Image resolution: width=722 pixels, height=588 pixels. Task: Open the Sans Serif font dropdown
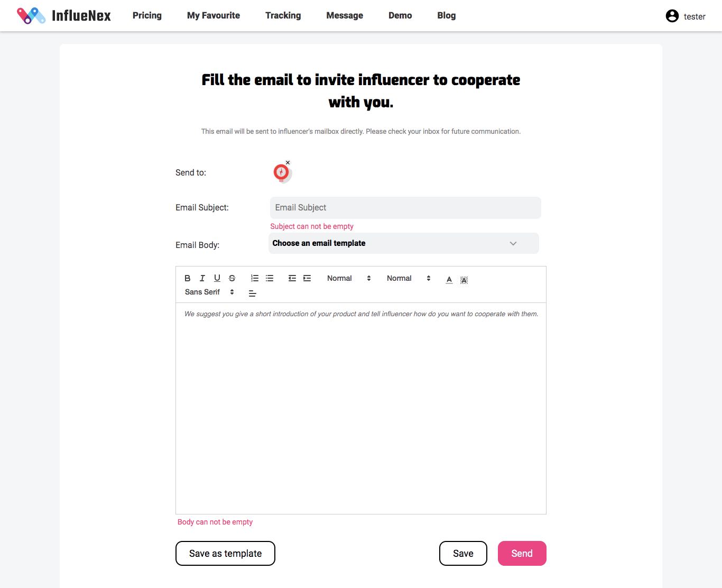209,292
